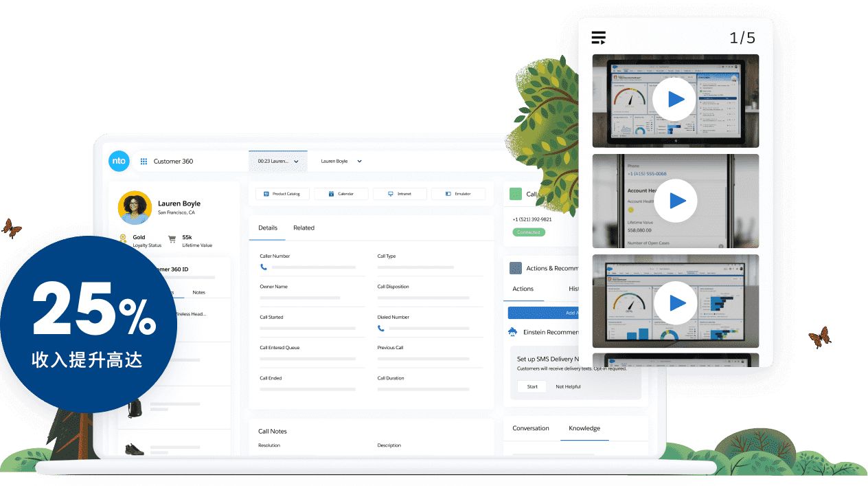868x486 pixels.
Task: Click the Description label under Call Notes
Action: tap(389, 445)
